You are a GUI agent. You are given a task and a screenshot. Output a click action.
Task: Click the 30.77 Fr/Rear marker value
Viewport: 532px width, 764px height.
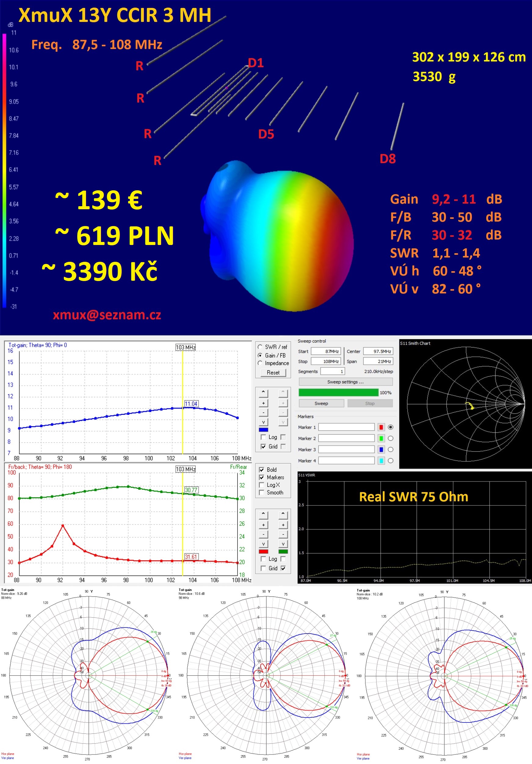tap(191, 490)
